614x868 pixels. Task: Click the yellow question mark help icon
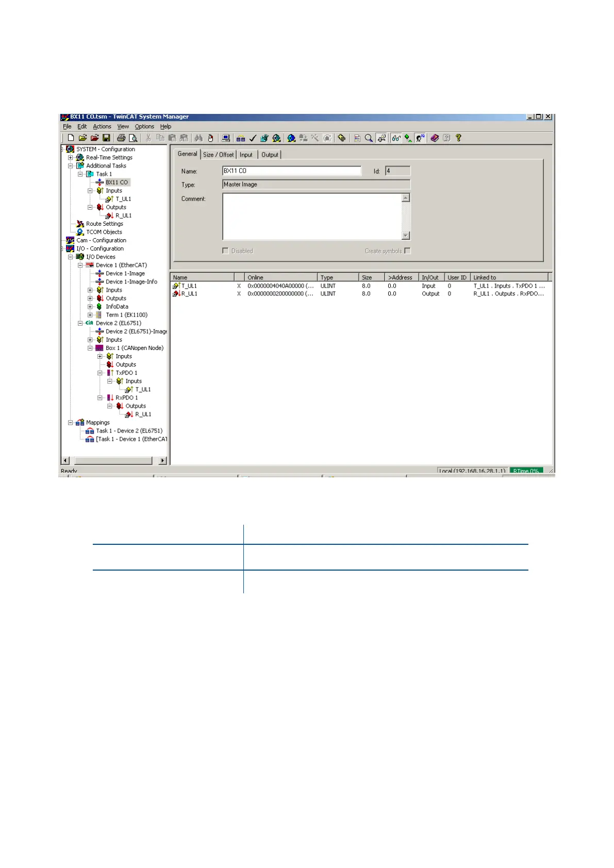(458, 138)
